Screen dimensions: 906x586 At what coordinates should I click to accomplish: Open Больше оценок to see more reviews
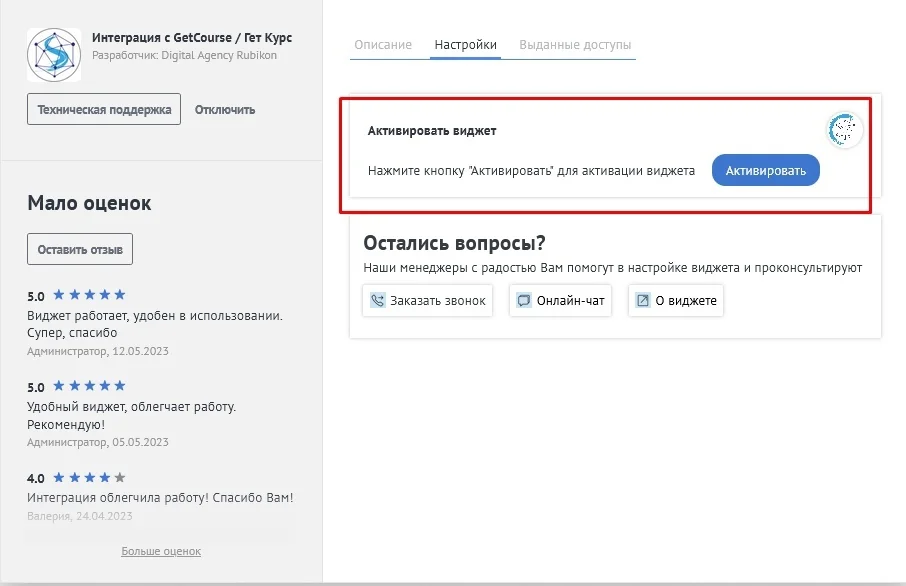tap(161, 551)
